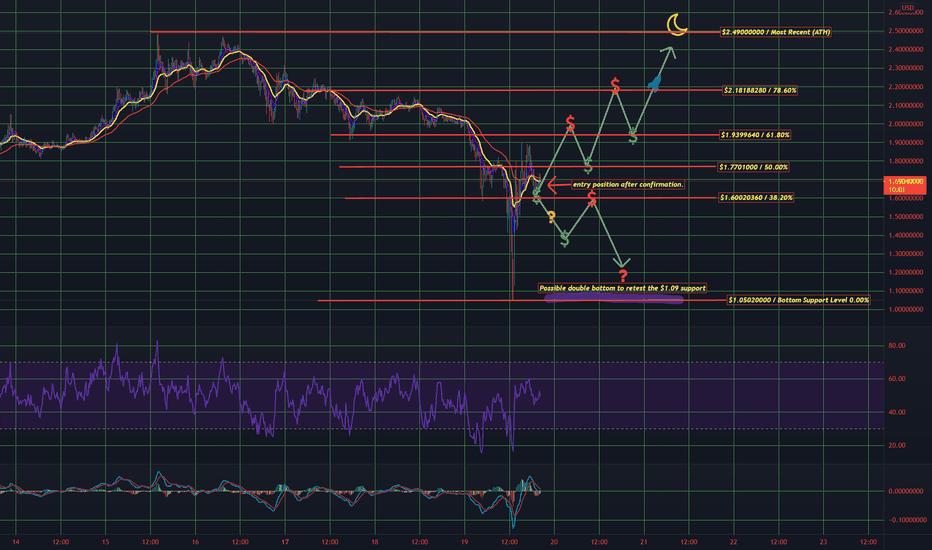Viewport: 932px width, 550px height.
Task: Click the 1.1000000 price axis label
Action: (906, 291)
